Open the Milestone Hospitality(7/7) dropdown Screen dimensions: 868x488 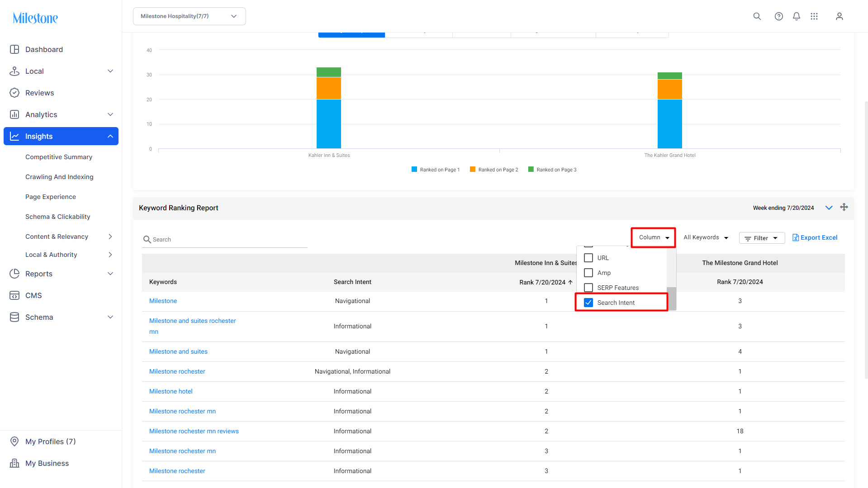point(190,16)
